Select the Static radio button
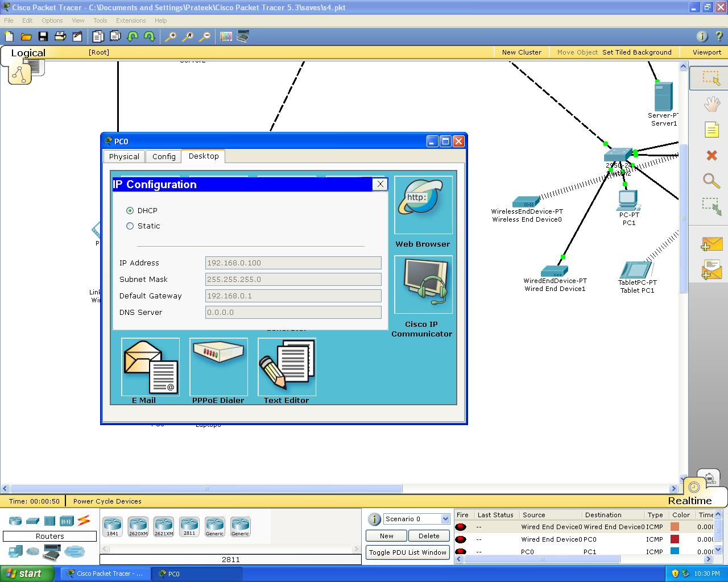 (130, 226)
